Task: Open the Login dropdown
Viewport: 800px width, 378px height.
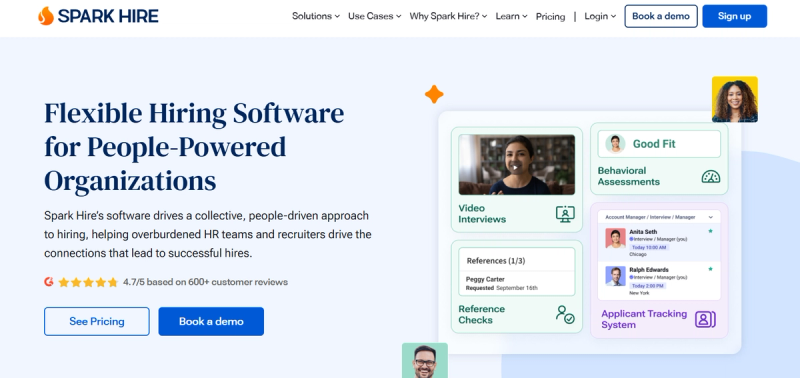Action: [x=600, y=16]
